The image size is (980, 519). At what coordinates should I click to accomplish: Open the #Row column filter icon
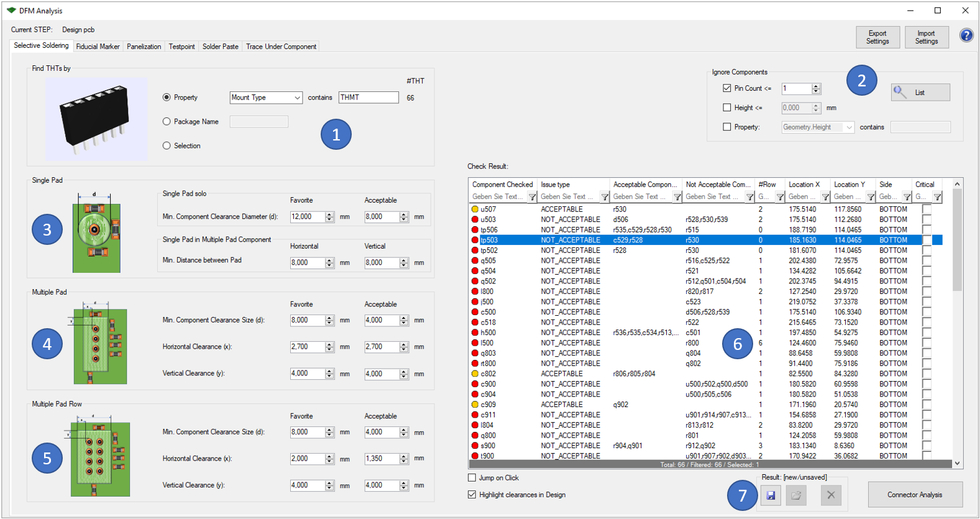[780, 197]
